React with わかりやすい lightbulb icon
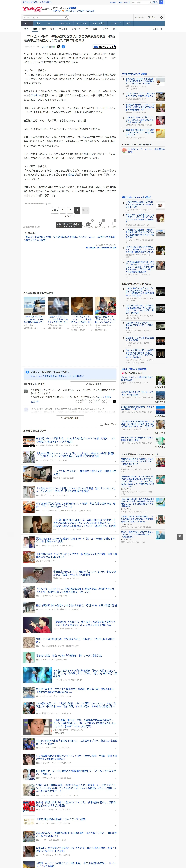The height and width of the screenshot is (868, 186). (100, 224)
